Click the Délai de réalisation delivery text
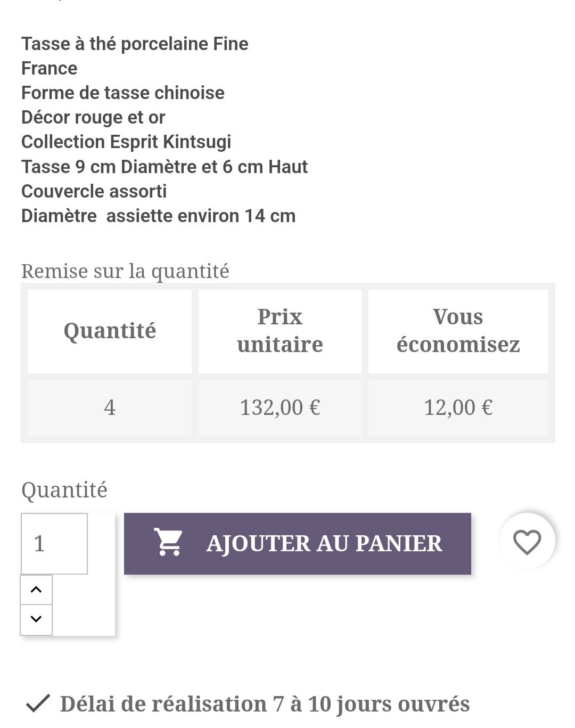575x728 pixels. point(265,704)
